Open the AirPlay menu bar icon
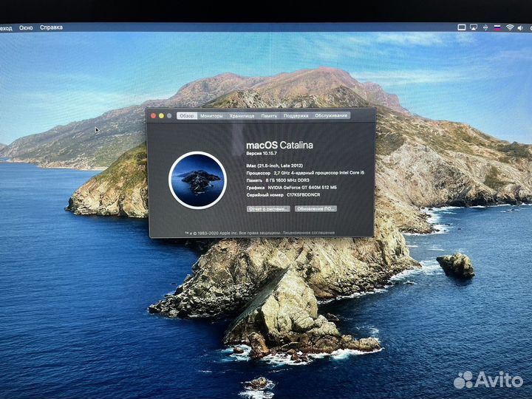This screenshot has height=399, width=532. (x=474, y=27)
